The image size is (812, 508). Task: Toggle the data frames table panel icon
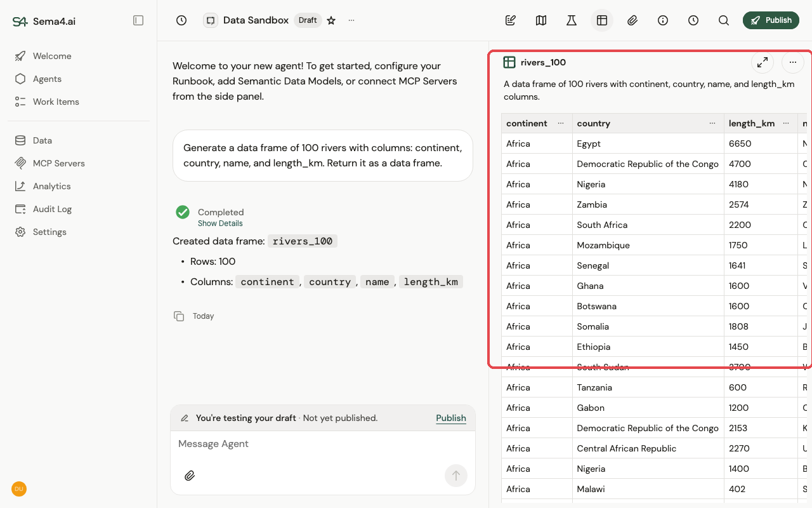click(x=602, y=20)
